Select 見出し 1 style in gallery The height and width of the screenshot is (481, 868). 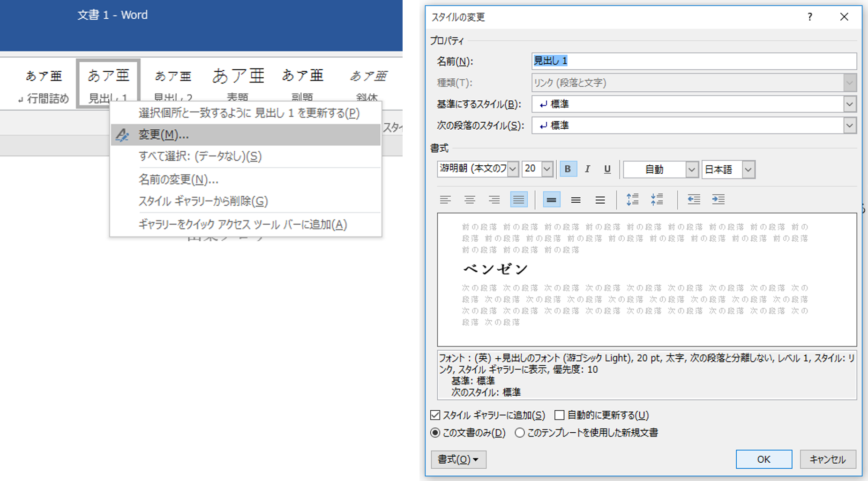tap(108, 84)
